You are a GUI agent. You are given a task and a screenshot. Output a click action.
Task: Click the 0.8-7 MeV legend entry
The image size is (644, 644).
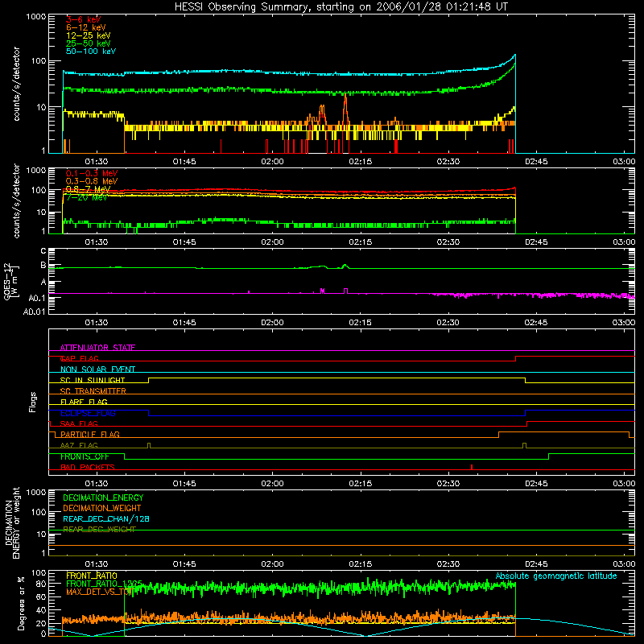[x=88, y=189]
